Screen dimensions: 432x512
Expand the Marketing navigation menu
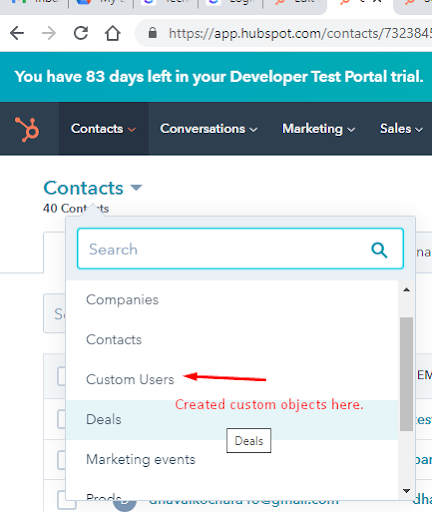point(318,129)
